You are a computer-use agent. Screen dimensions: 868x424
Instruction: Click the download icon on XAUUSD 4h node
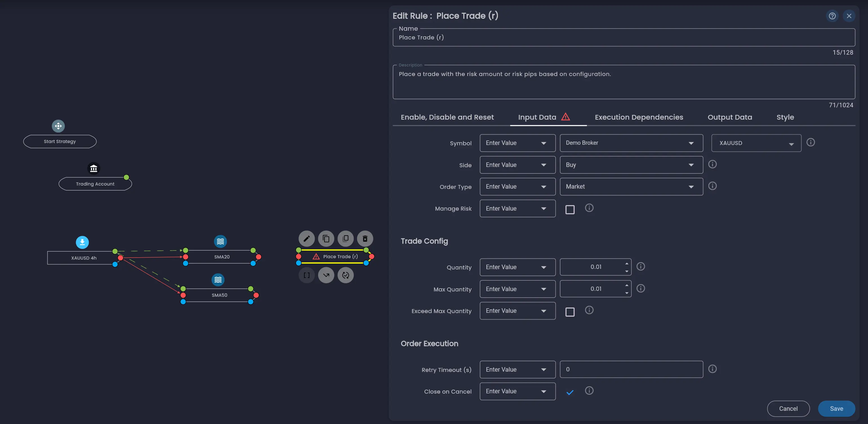(82, 242)
